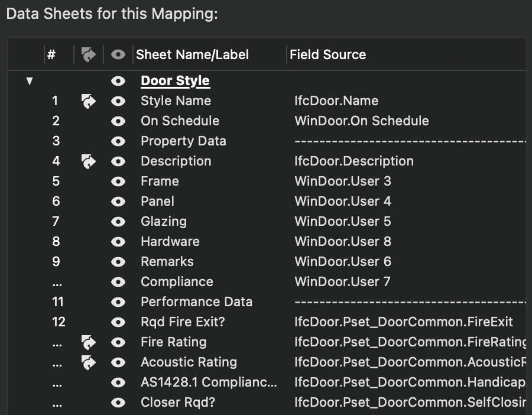Select the Door Style sheet name
The image size is (532, 415).
(175, 81)
